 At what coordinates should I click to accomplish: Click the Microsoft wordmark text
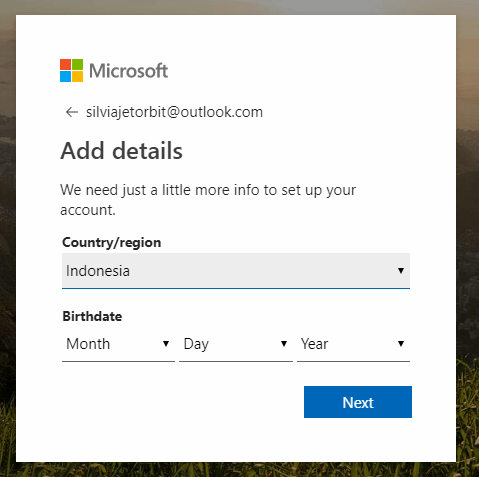click(129, 71)
